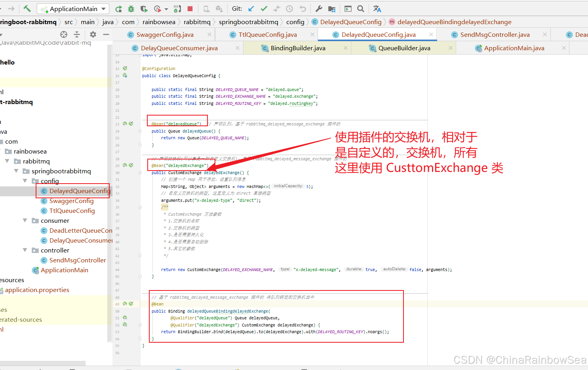
Task: Click the Spring bean gutter icon on line 15
Action: pyautogui.click(x=125, y=68)
